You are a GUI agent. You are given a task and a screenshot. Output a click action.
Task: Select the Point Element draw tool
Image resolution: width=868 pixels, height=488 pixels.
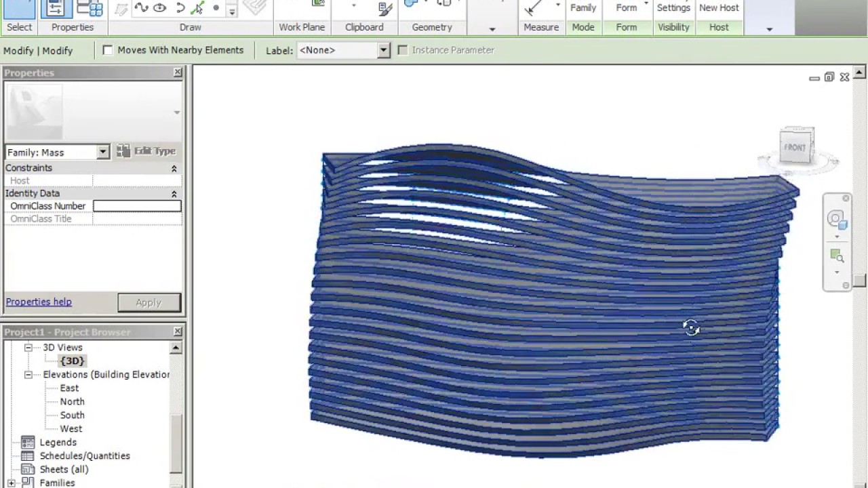pyautogui.click(x=216, y=8)
